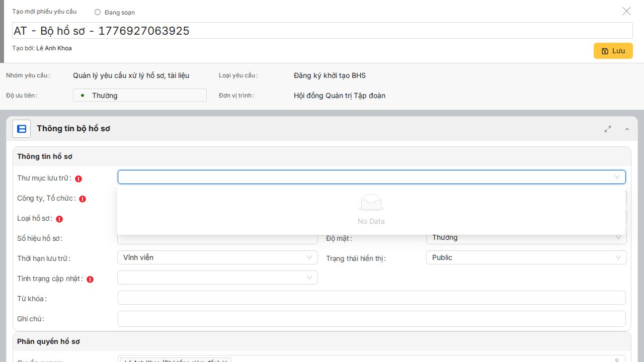
Task: Open the Độ ưu tiên priority dropdown
Action: click(x=140, y=95)
